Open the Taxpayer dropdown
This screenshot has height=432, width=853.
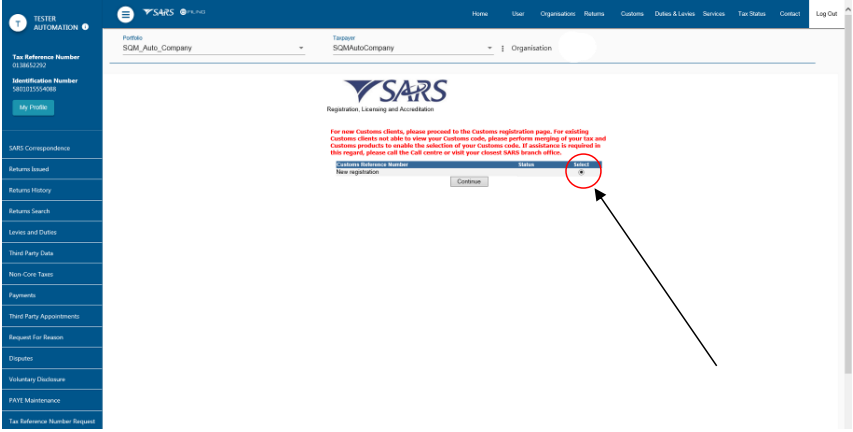tap(489, 48)
